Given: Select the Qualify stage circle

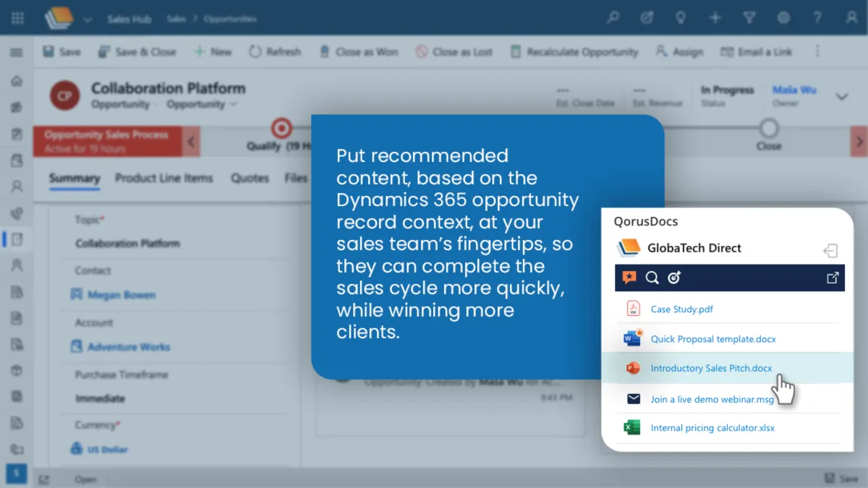Looking at the screenshot, I should [x=281, y=129].
